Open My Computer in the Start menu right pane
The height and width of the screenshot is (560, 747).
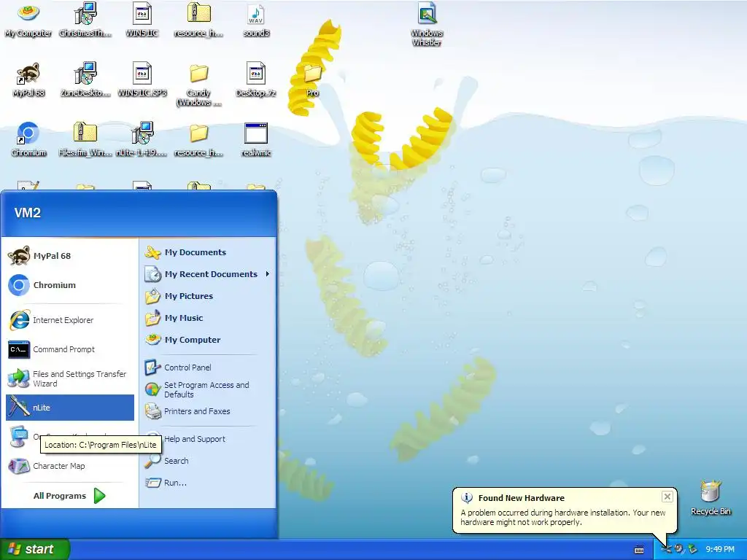tap(207, 340)
